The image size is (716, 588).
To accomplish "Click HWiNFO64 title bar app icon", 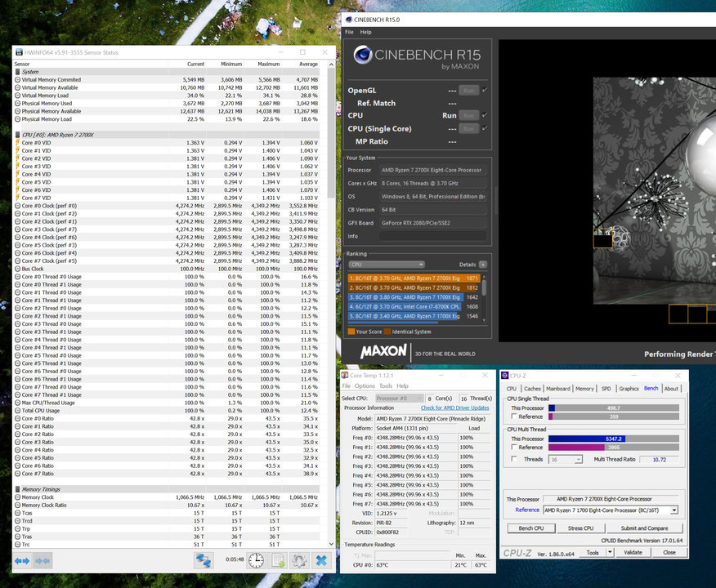I will [x=19, y=52].
